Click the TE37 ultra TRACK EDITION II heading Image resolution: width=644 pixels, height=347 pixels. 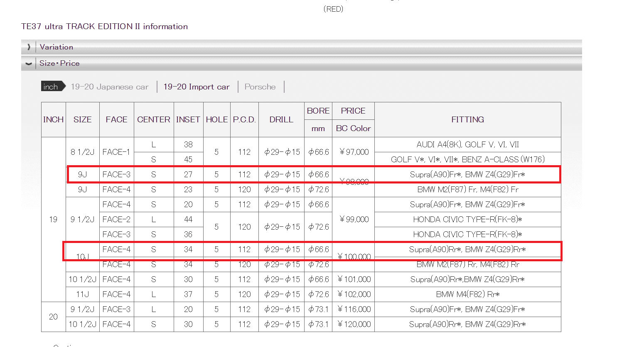click(104, 26)
